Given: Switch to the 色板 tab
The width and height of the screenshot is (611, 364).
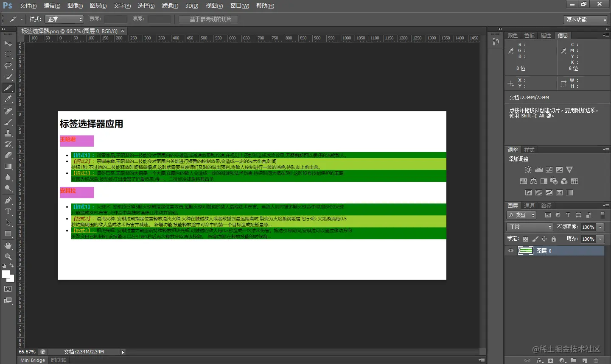Looking at the screenshot, I should click(x=529, y=35).
